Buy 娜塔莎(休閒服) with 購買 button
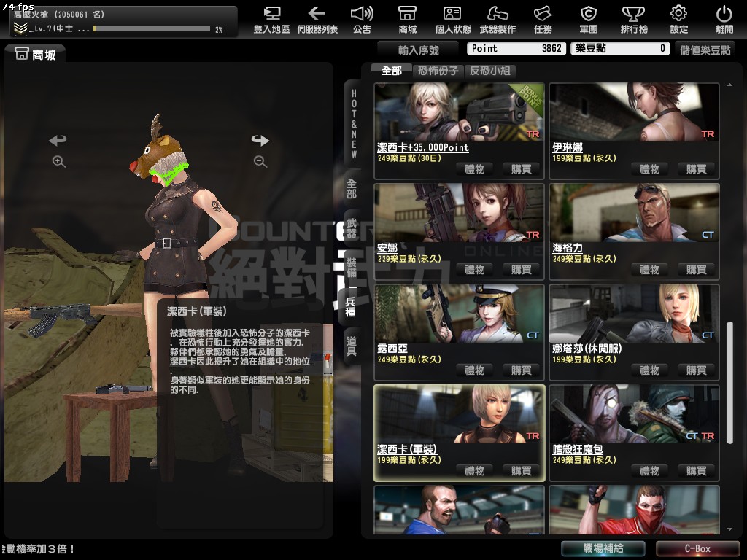Image resolution: width=747 pixels, height=560 pixels. (696, 370)
